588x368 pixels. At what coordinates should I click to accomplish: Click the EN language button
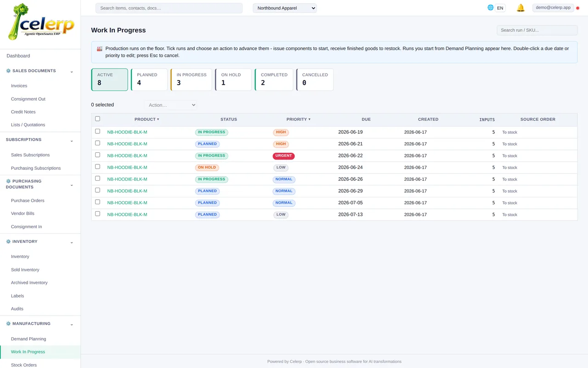point(500,8)
